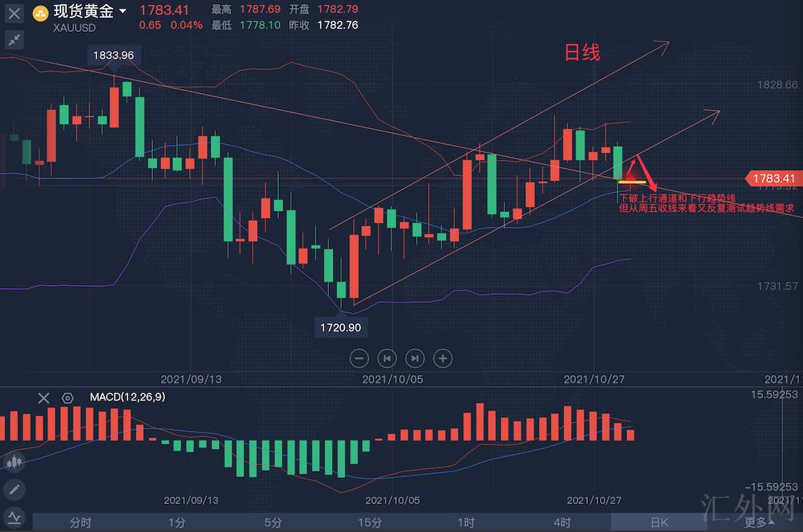Expand the 现货黄金 symbol dropdown
The width and height of the screenshot is (803, 532).
[x=123, y=12]
